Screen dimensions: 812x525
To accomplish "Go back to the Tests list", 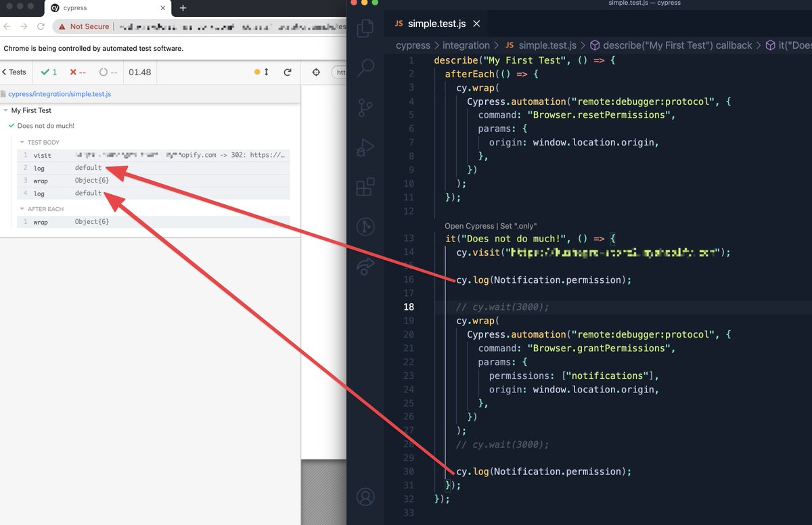I will click(14, 72).
